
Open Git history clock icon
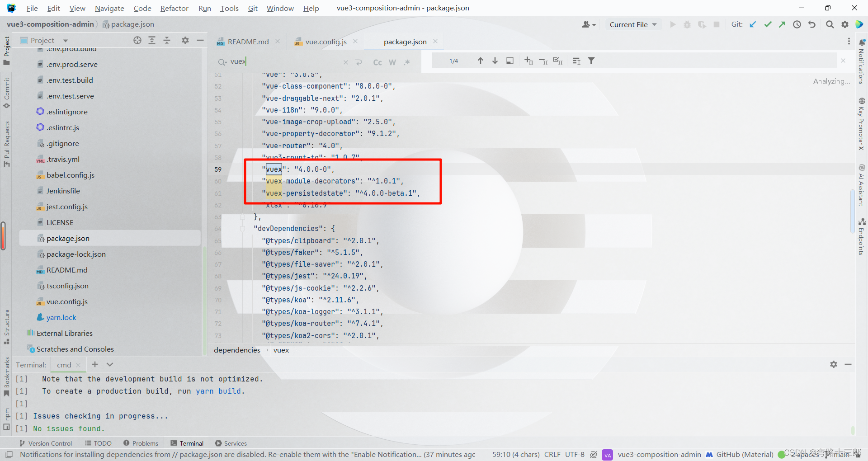(x=797, y=24)
